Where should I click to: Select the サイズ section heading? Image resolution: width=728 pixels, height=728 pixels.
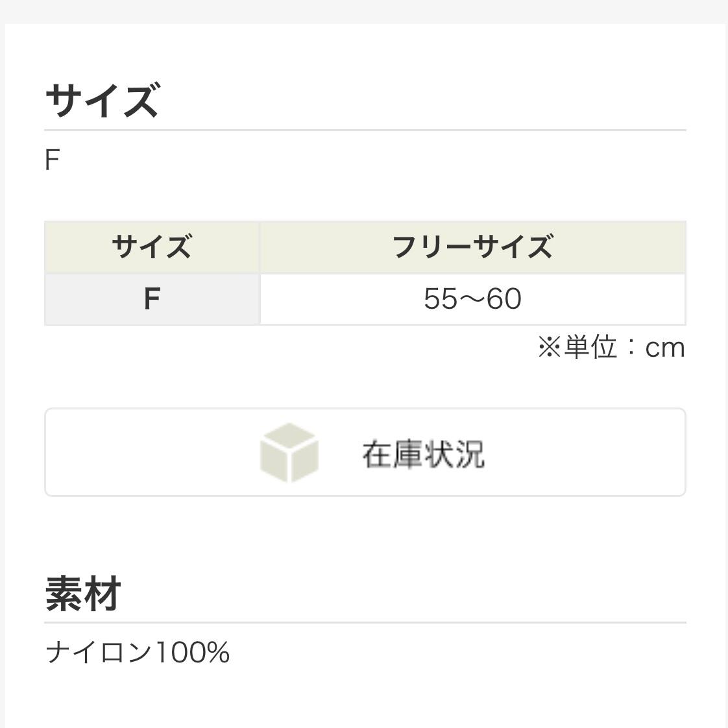click(x=102, y=101)
